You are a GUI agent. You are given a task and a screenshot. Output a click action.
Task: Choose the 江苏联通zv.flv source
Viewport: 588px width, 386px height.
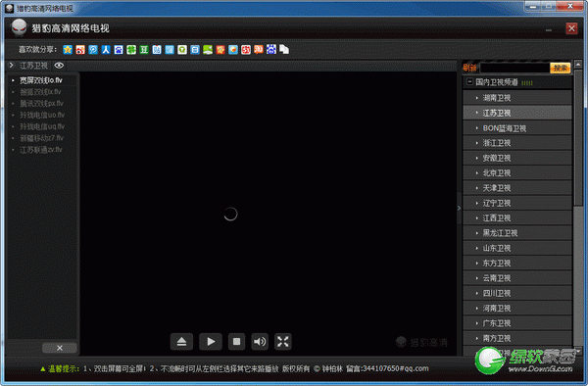coord(41,150)
